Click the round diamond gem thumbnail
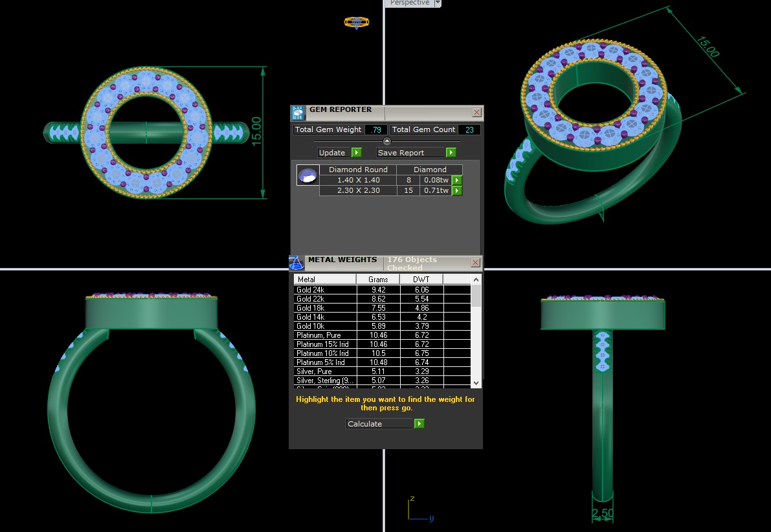Image resolution: width=771 pixels, height=532 pixels. [x=307, y=175]
